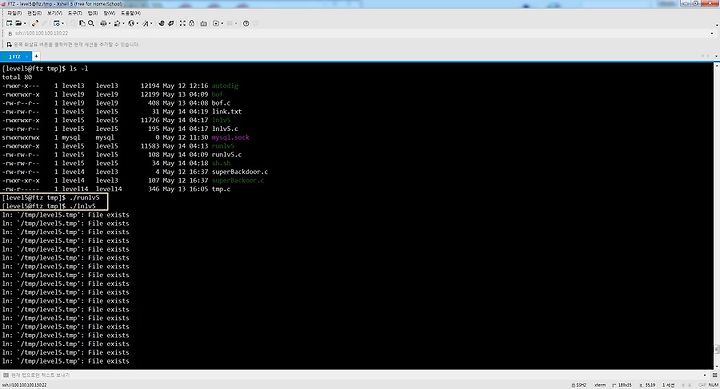Click 'xterm' in the status bar
The height and width of the screenshot is (389, 720).
pos(600,385)
